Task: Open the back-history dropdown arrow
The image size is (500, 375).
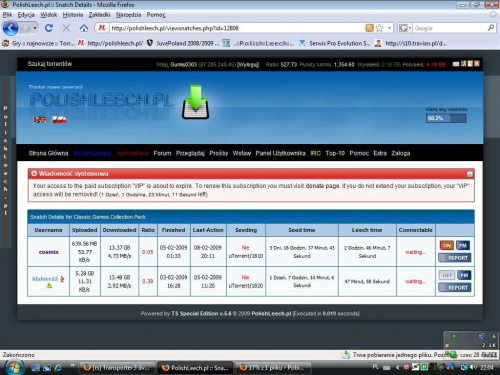Action: pyautogui.click(x=35, y=28)
